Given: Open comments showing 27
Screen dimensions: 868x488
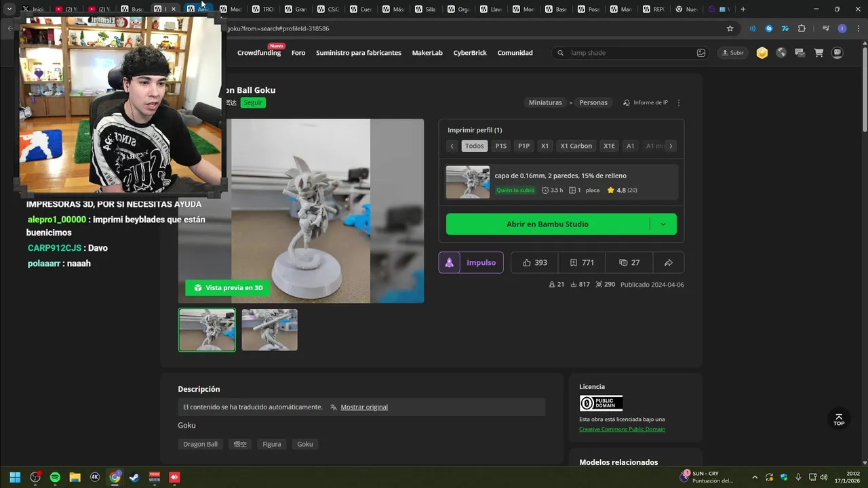Looking at the screenshot, I should point(629,262).
